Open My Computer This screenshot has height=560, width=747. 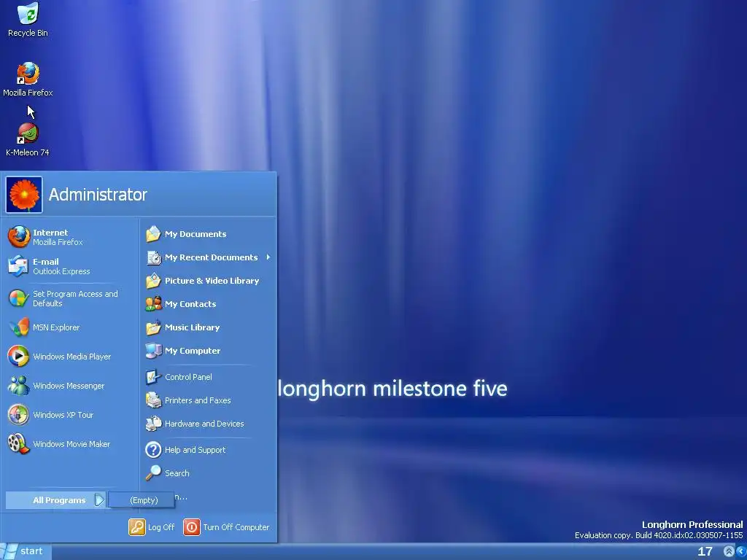[x=208, y=351]
